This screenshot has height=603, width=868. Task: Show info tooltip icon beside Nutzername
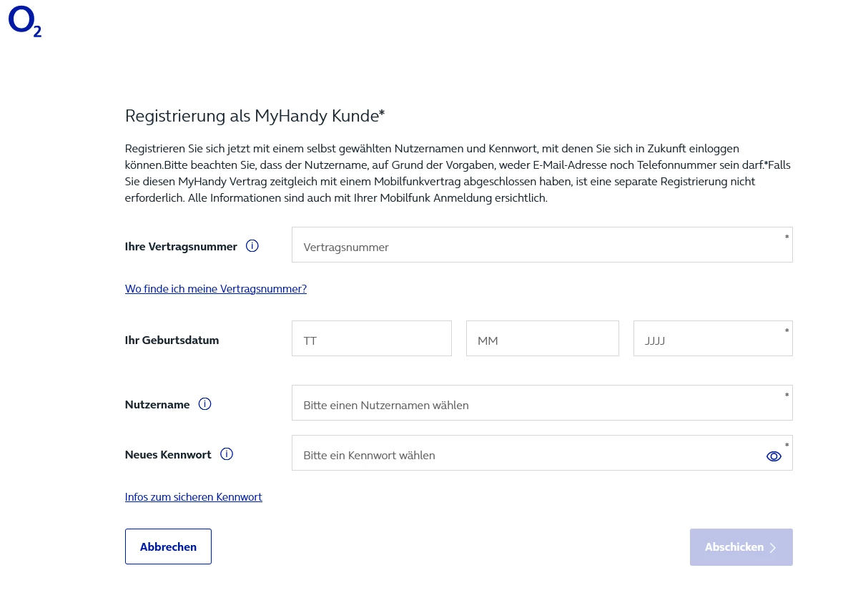click(x=204, y=404)
